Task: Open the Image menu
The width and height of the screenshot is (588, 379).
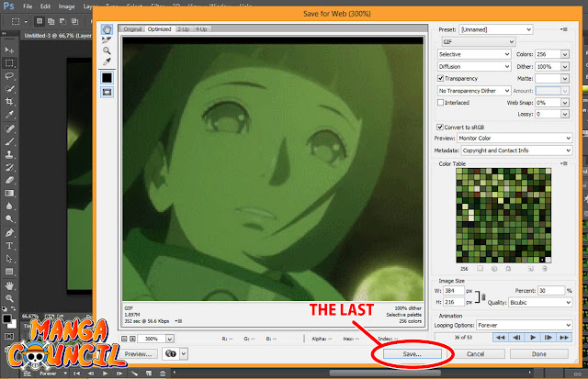Action: point(66,6)
